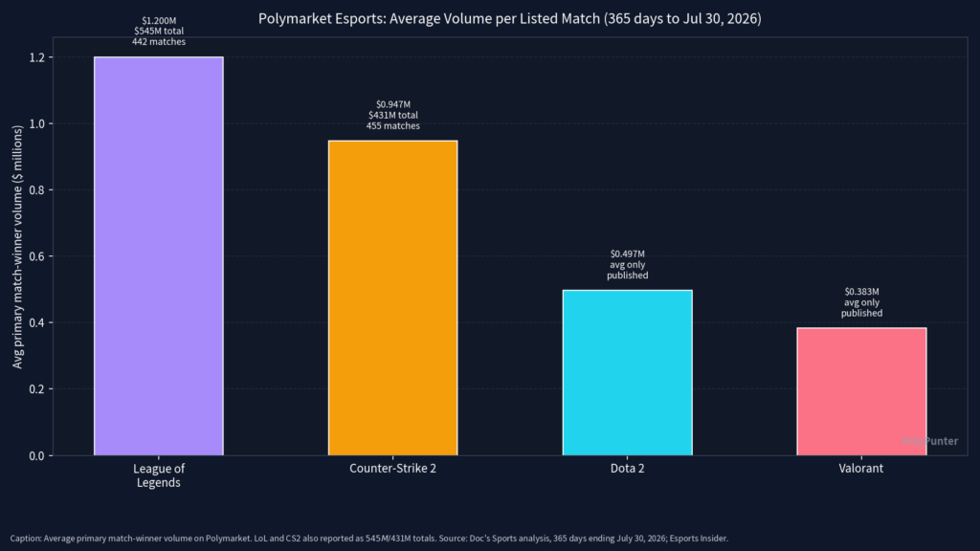The width and height of the screenshot is (980, 551).
Task: Click the 1.0 y-axis tick label
Action: [37, 123]
